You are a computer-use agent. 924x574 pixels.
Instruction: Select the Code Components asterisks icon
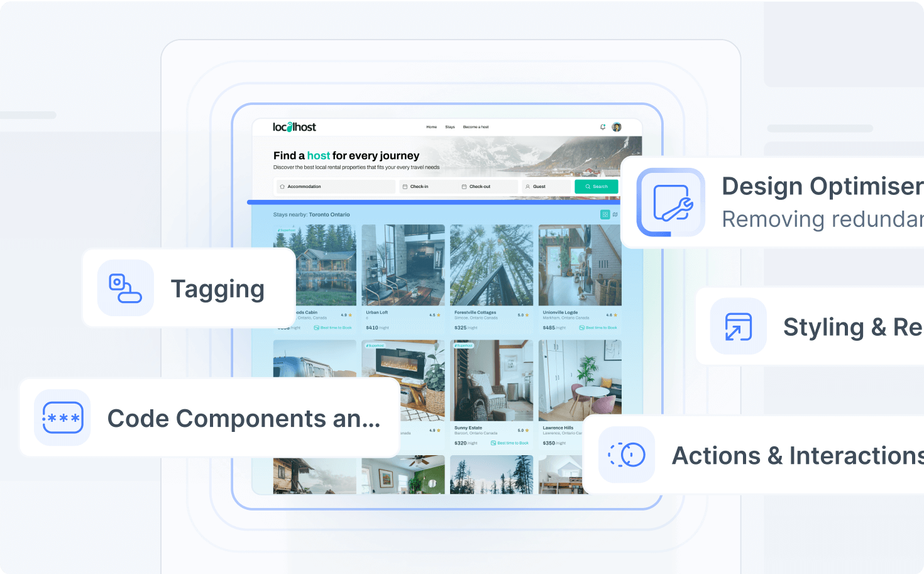[62, 417]
